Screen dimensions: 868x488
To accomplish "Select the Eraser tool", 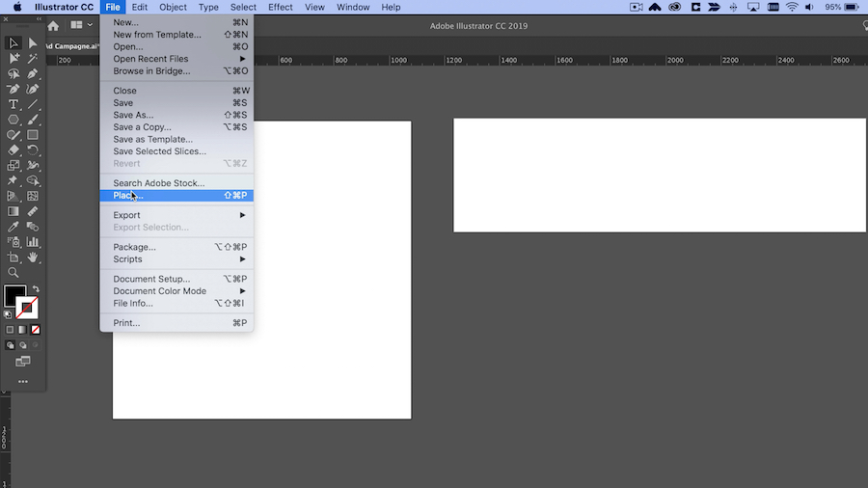I will [14, 149].
